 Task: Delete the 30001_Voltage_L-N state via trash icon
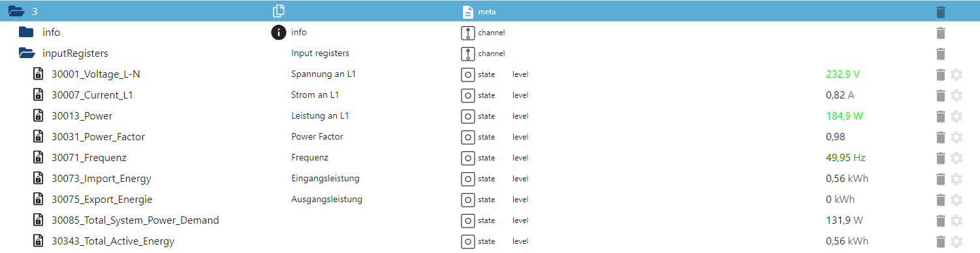click(940, 74)
